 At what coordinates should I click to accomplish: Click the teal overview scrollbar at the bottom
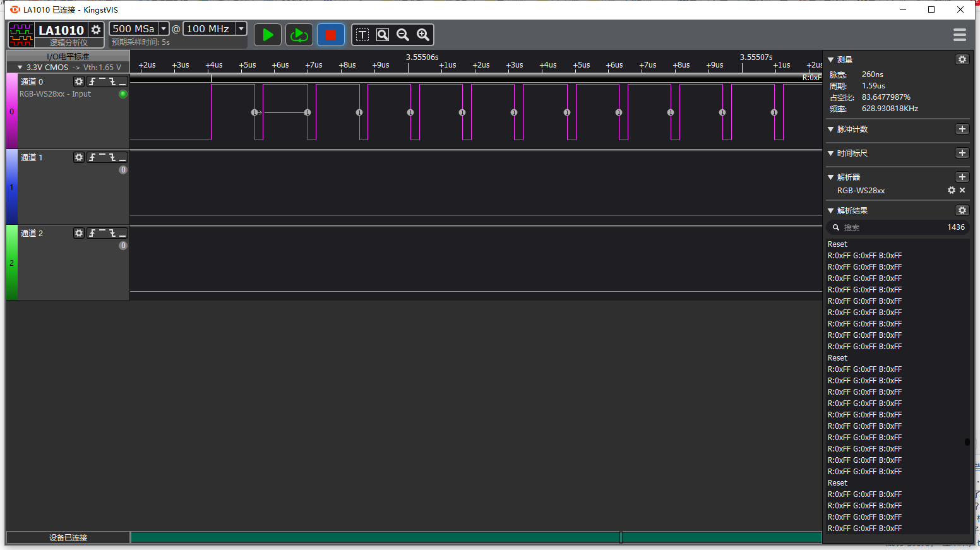pos(476,537)
